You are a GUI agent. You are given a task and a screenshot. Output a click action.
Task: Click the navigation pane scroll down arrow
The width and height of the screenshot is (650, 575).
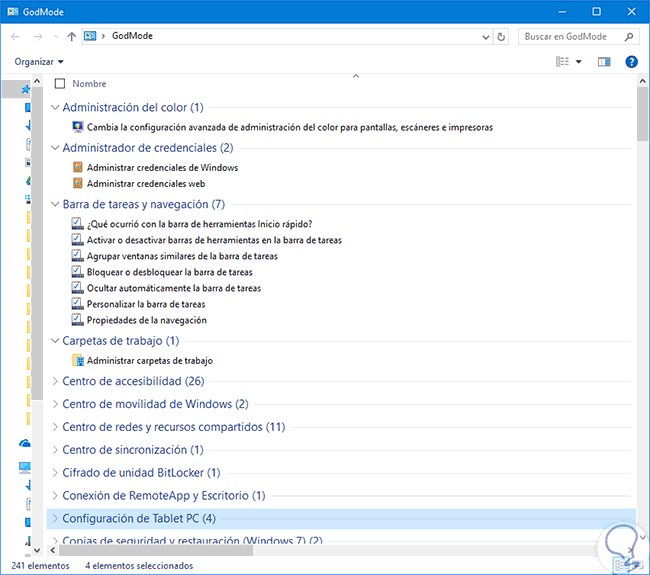tap(37, 551)
